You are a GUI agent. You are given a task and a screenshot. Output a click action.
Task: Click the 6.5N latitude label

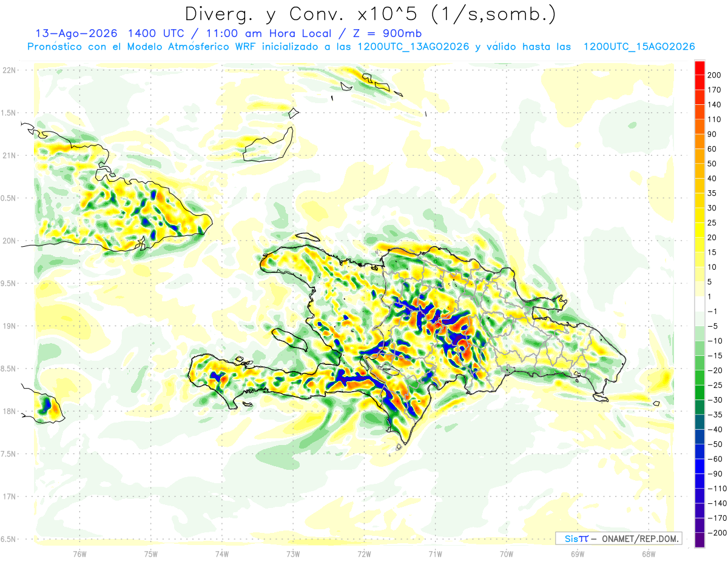pyautogui.click(x=8, y=539)
